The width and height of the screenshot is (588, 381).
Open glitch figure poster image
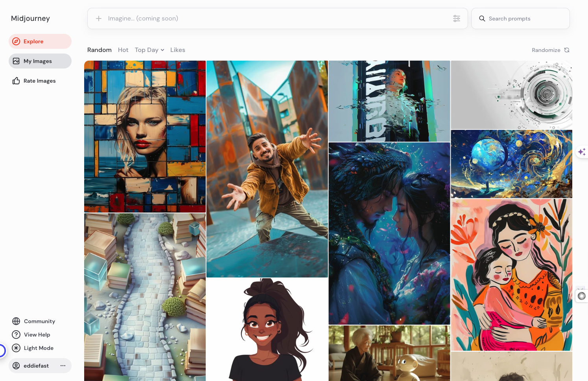(389, 101)
